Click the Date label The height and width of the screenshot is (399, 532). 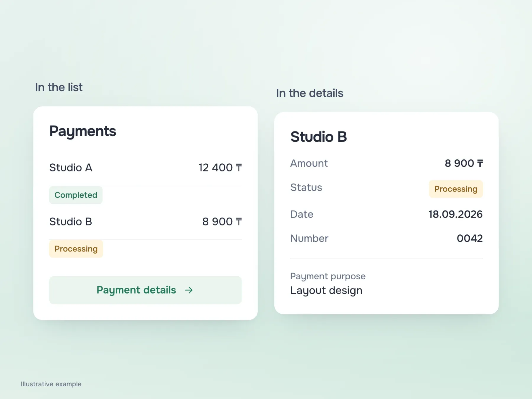point(302,214)
